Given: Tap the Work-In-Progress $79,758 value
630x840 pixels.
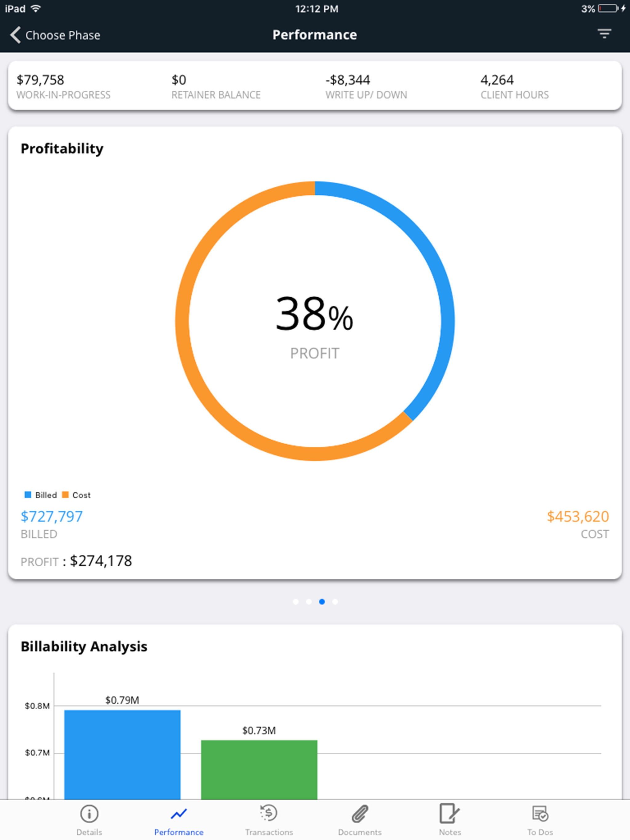Looking at the screenshot, I should (40, 80).
